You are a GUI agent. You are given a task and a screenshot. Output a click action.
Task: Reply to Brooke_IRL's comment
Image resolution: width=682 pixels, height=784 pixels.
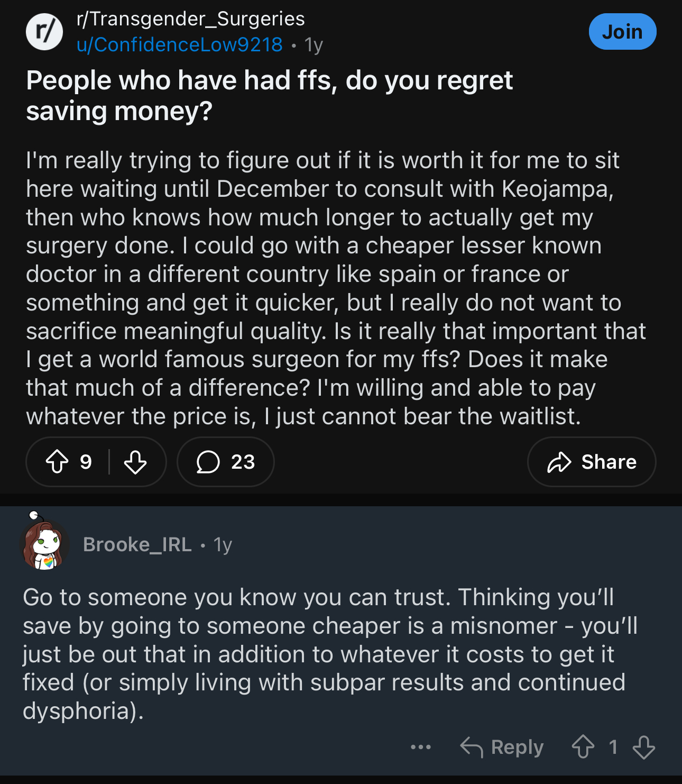(x=502, y=747)
